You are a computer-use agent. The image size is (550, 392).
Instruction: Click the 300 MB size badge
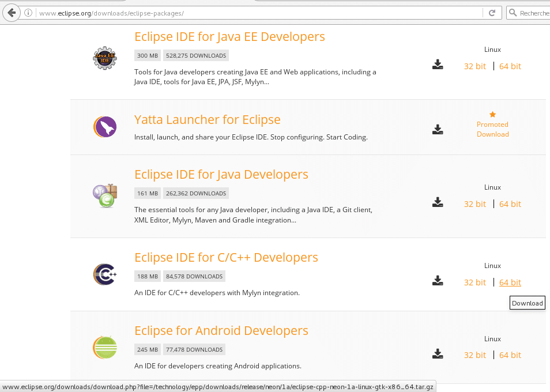click(x=148, y=55)
